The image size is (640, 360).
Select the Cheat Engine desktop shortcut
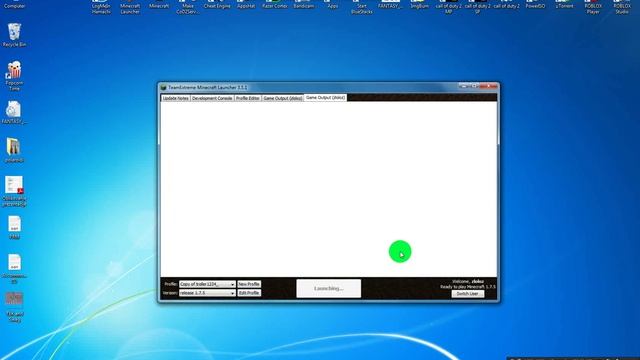(x=217, y=5)
